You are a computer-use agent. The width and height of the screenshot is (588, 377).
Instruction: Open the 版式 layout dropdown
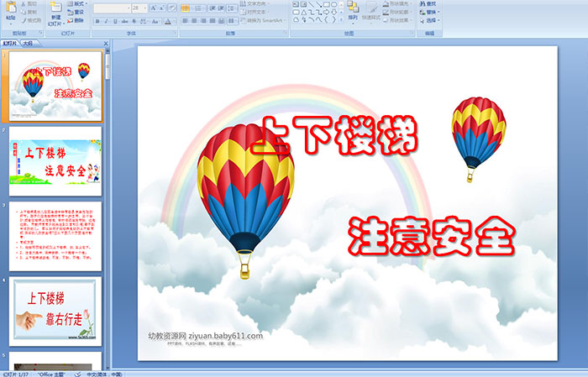click(x=77, y=3)
